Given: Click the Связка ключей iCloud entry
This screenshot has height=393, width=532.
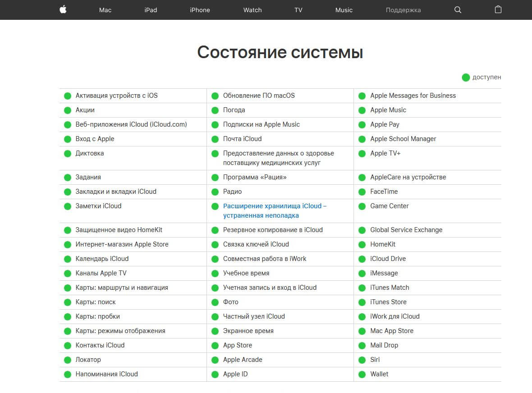Looking at the screenshot, I should pyautogui.click(x=256, y=244).
